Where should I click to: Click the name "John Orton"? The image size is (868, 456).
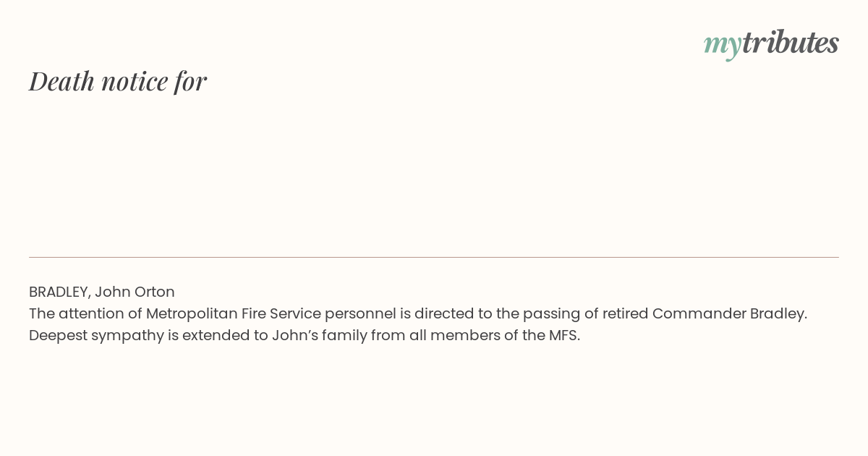pos(135,292)
